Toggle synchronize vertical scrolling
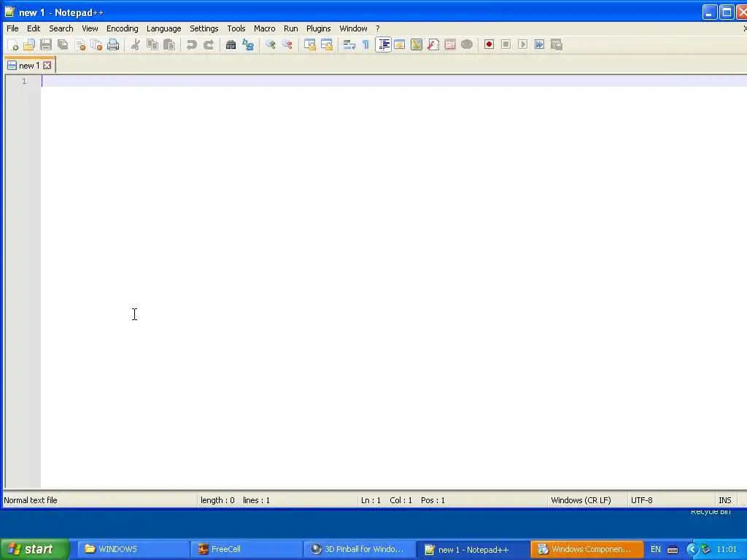The image size is (747, 560). coord(309,44)
